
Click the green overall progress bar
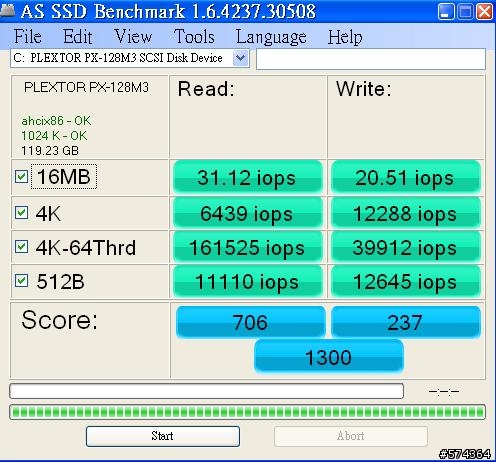[x=247, y=412]
